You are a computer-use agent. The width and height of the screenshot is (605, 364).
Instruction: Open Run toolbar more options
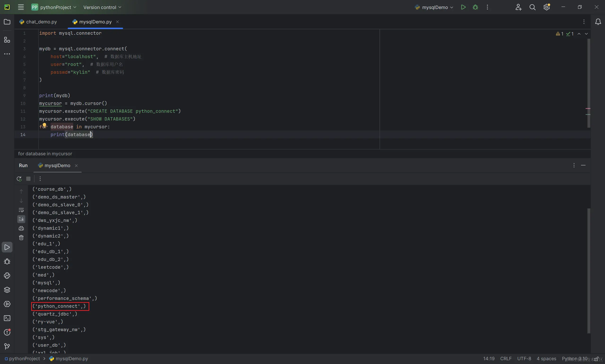[x=40, y=179]
